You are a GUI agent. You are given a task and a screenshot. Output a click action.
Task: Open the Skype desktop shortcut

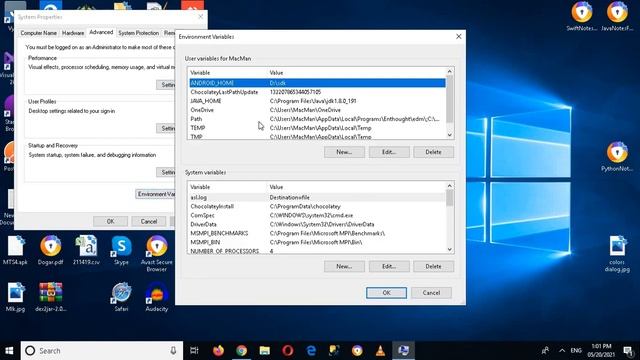tap(121, 251)
